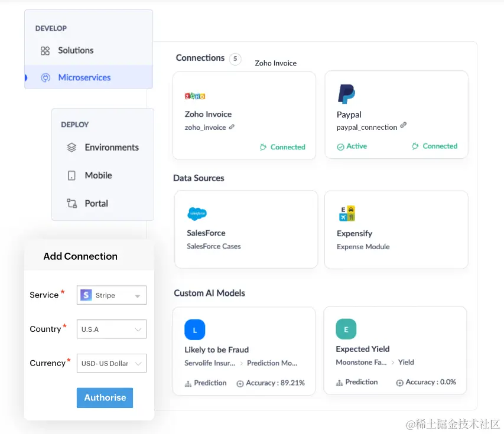Click the Likely to be Fraud title

[x=217, y=350]
